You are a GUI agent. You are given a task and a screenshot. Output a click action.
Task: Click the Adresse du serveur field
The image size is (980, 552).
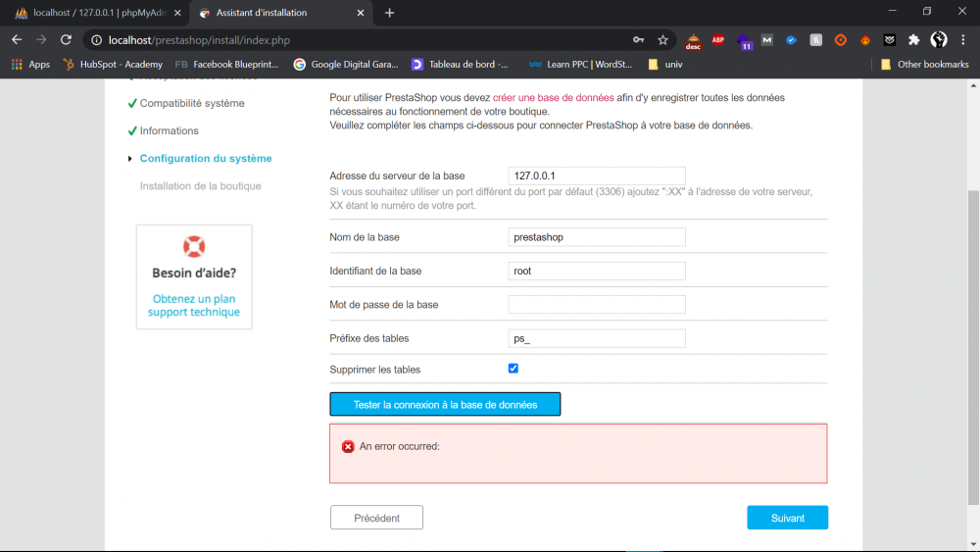[597, 176]
